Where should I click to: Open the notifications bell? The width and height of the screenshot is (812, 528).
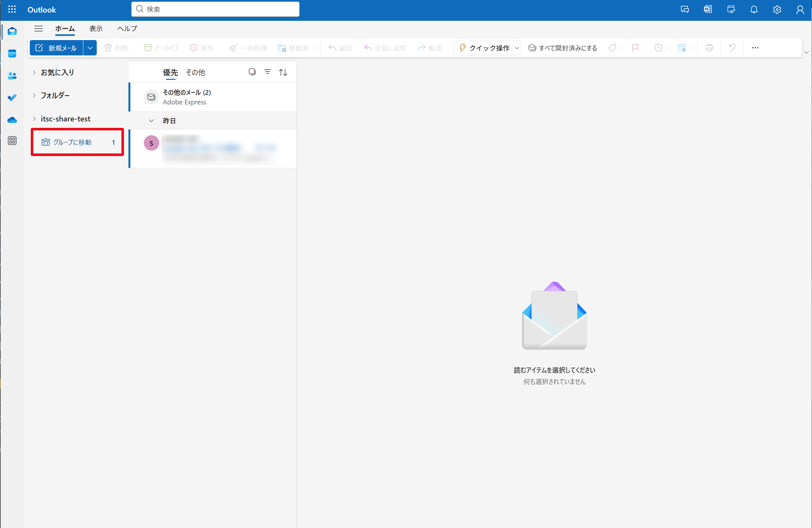[754, 9]
